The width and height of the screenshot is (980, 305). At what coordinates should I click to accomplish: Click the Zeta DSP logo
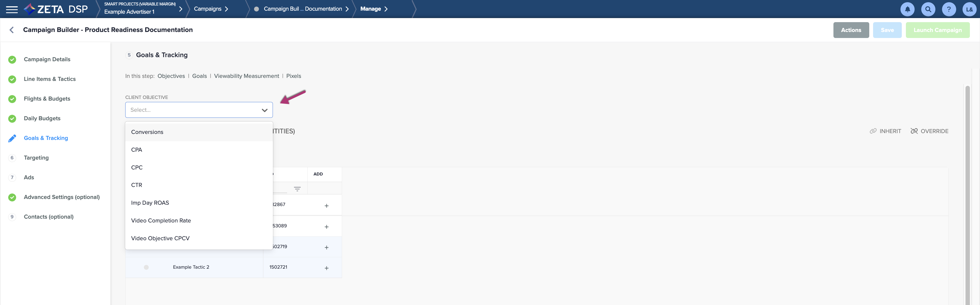pyautogui.click(x=56, y=9)
